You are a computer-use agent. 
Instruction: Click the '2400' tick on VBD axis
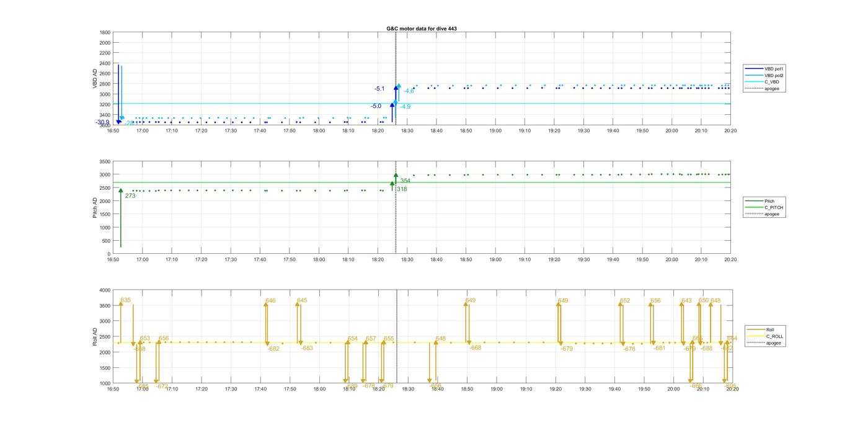105,63
